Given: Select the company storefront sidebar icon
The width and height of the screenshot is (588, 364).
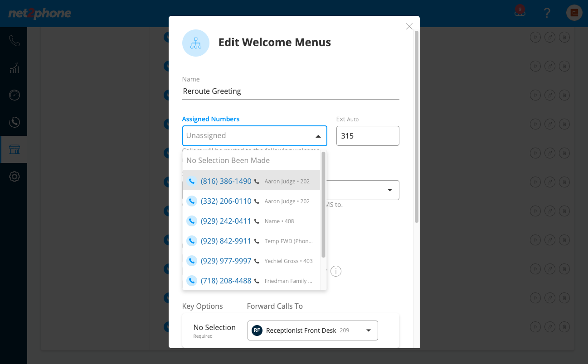Looking at the screenshot, I should [14, 149].
